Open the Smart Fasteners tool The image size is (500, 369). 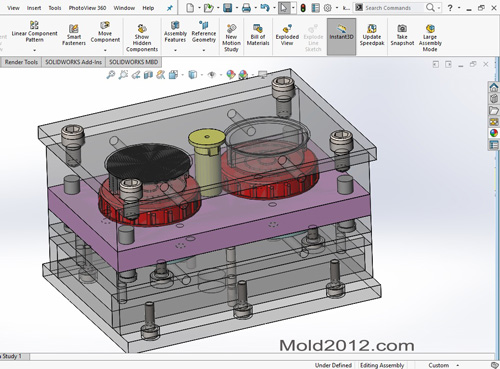74,34
